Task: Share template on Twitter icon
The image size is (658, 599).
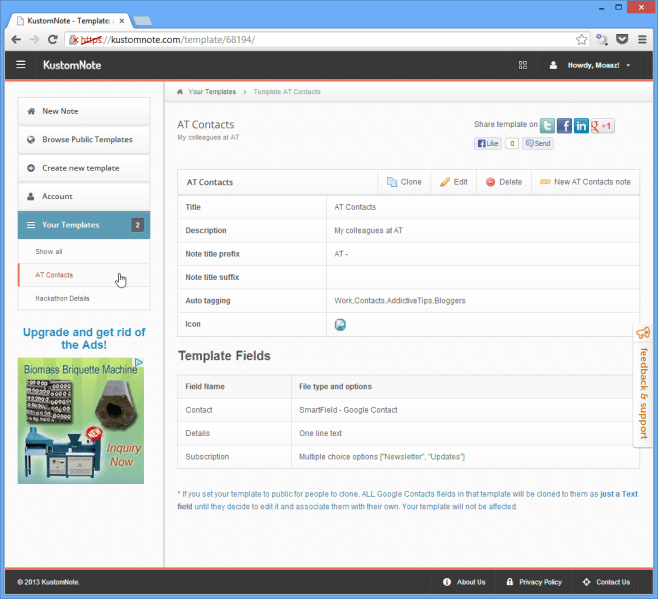Action: [x=547, y=126]
